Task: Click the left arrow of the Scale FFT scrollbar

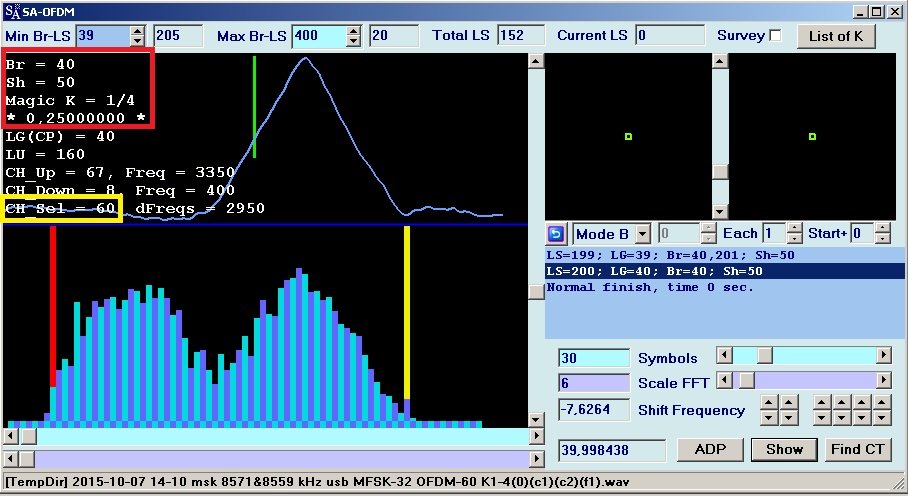Action: pyautogui.click(x=724, y=380)
